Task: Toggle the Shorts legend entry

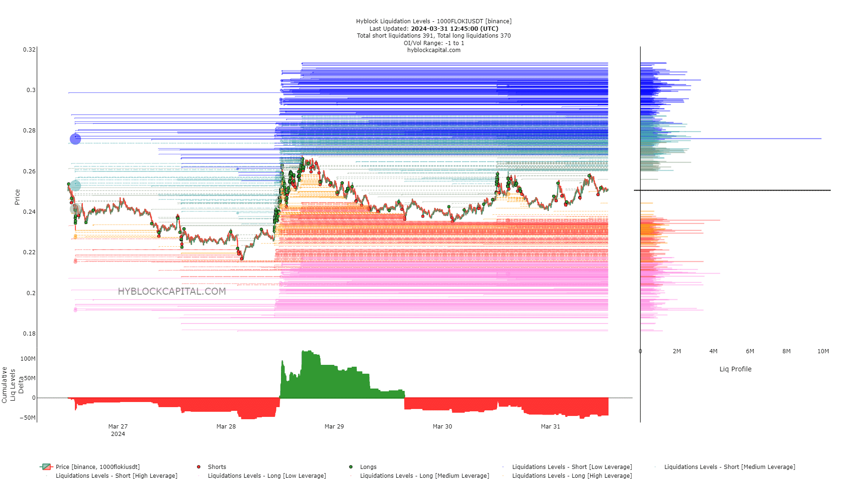Action: [212, 467]
